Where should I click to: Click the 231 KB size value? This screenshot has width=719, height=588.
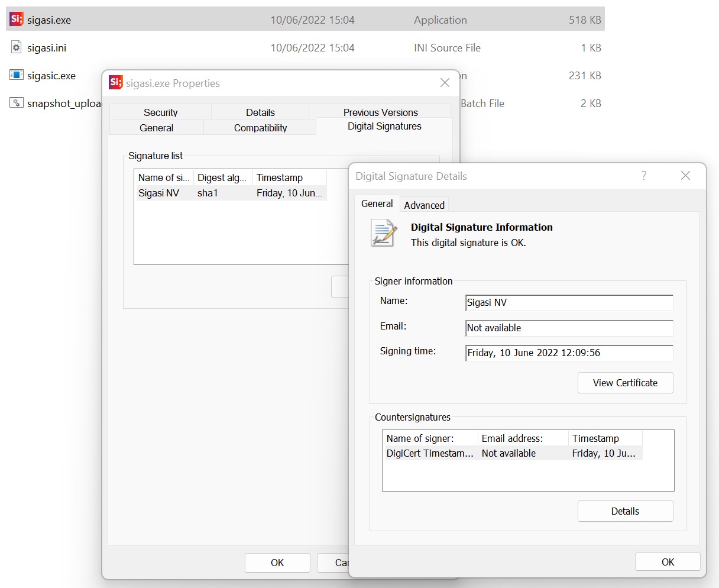[x=585, y=75]
